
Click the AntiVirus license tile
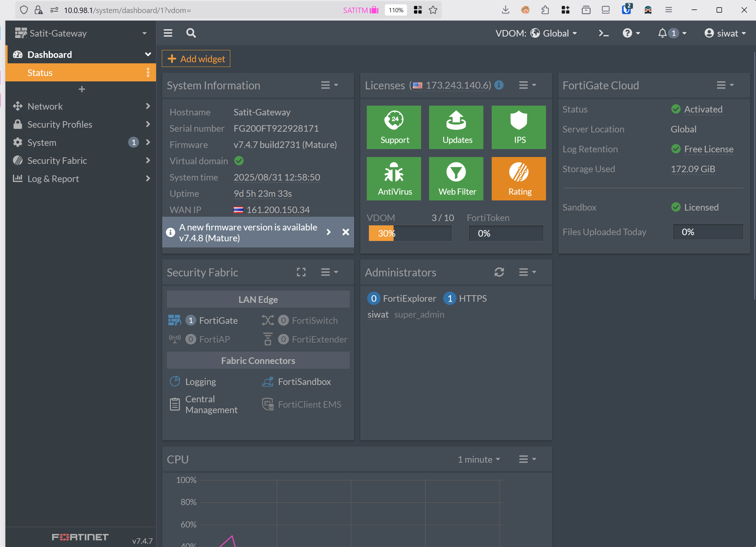(x=394, y=179)
